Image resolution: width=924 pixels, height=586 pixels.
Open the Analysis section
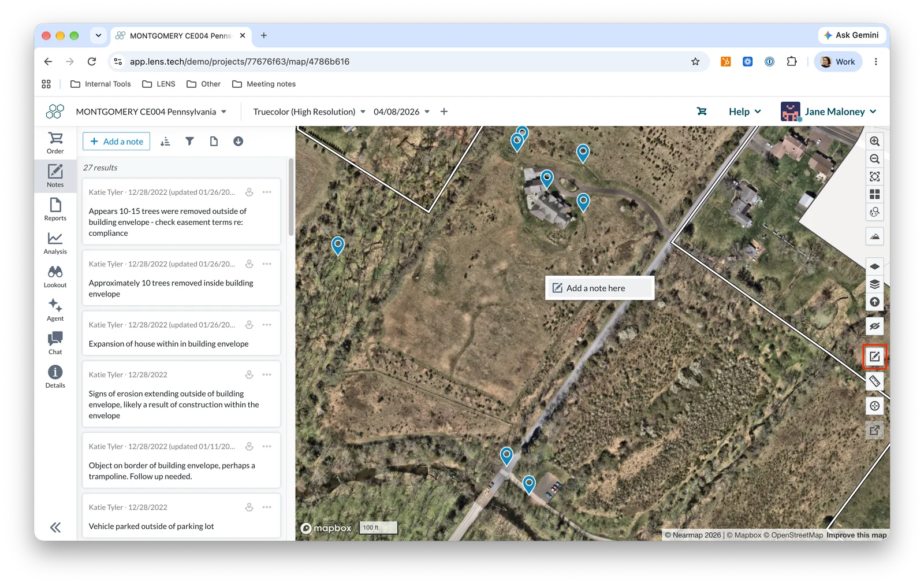[x=55, y=243]
